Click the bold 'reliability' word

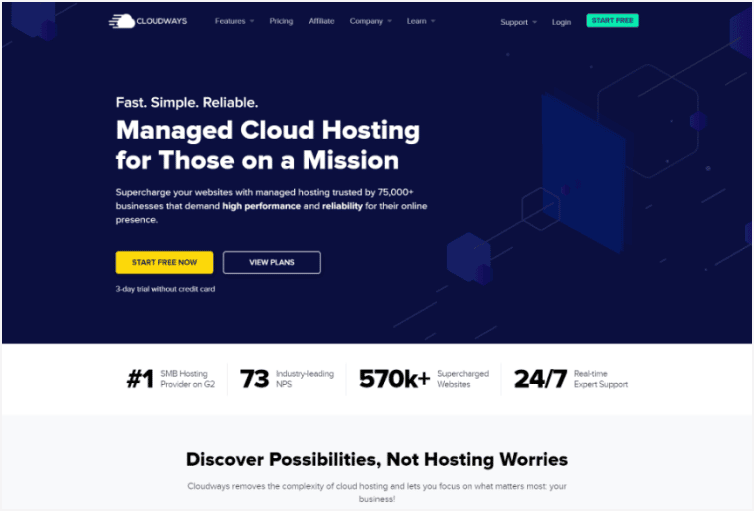click(342, 206)
